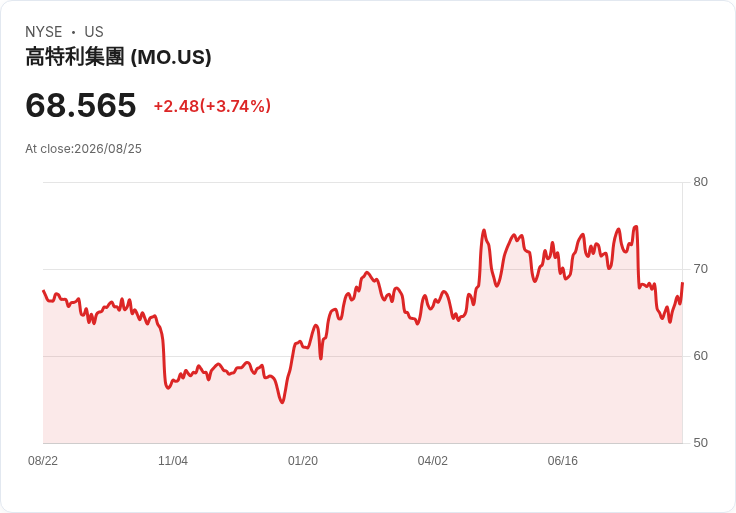Viewport: 736px width, 513px height.
Task: Click the latest endpoint of the price line
Action: tap(682, 283)
